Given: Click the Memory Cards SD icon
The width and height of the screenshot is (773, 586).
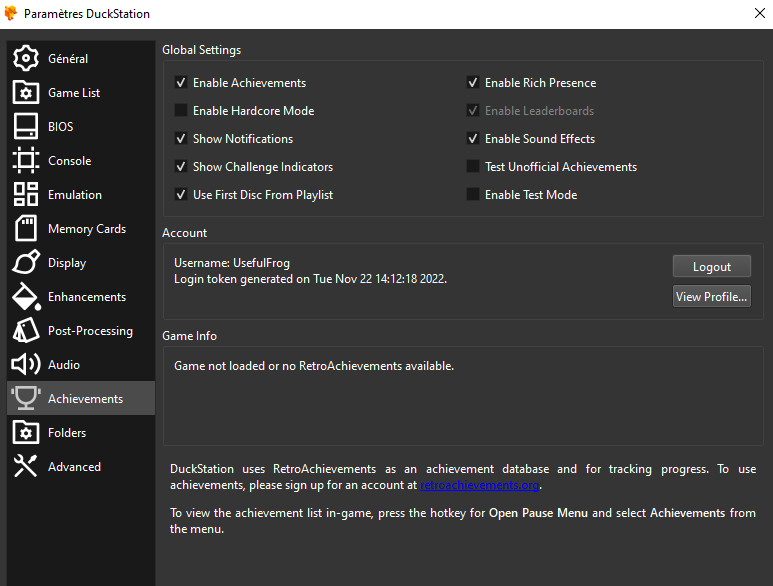Looking at the screenshot, I should click(26, 228).
